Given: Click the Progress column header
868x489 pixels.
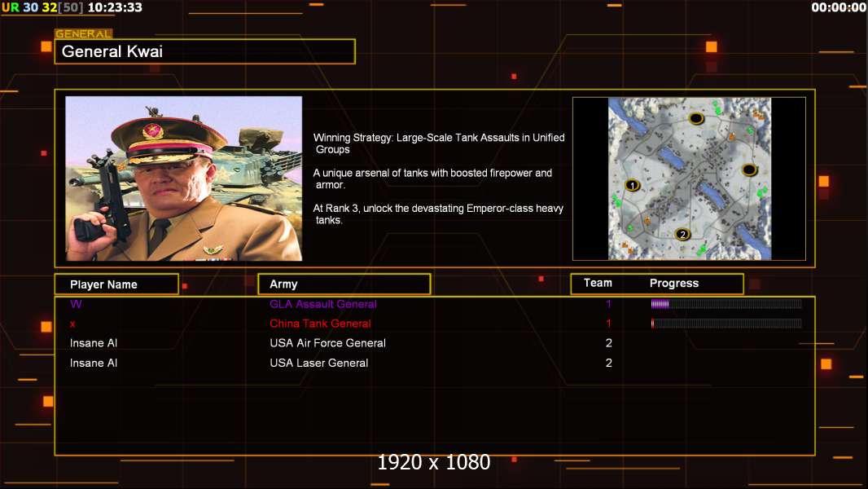Looking at the screenshot, I should coord(673,284).
